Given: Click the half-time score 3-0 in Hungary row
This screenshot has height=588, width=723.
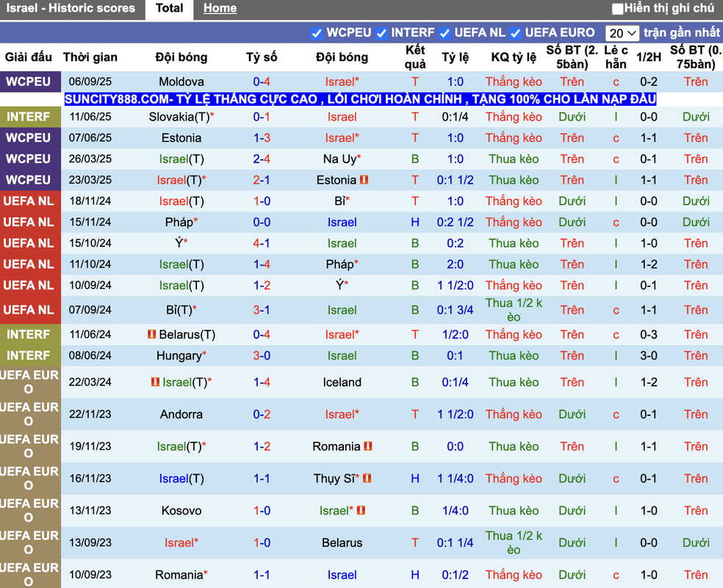Looking at the screenshot, I should pyautogui.click(x=648, y=356).
